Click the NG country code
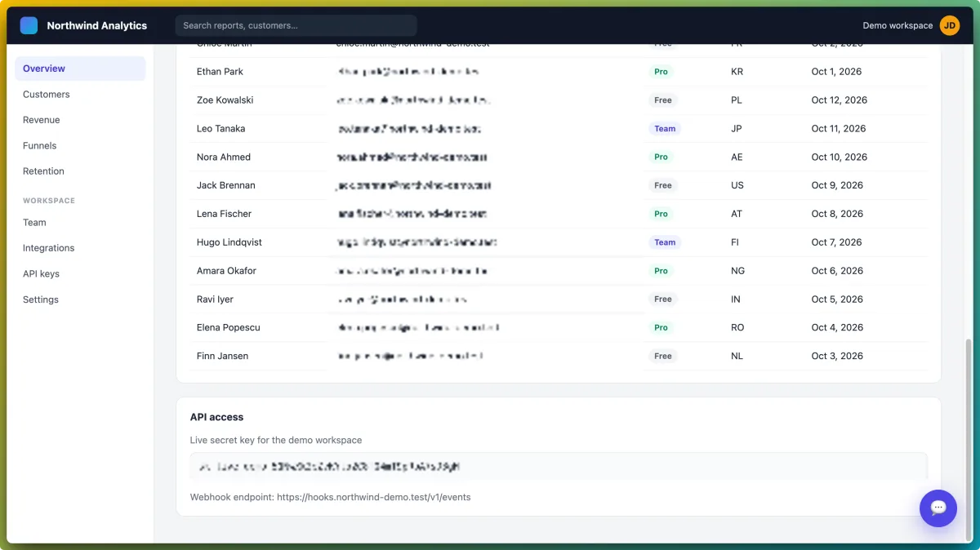 (737, 271)
